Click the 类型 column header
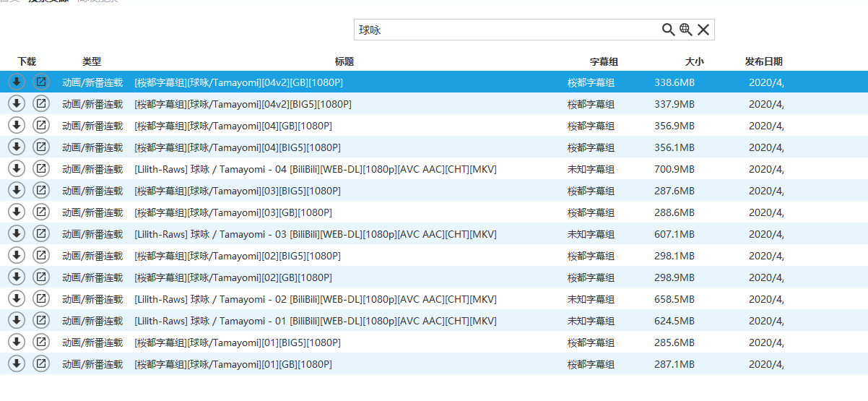 click(x=92, y=62)
